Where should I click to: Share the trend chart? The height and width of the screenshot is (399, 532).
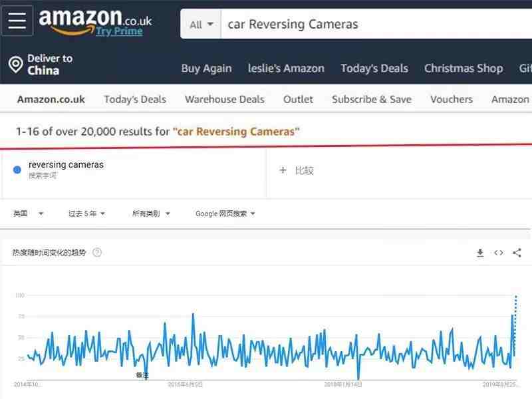pos(517,253)
